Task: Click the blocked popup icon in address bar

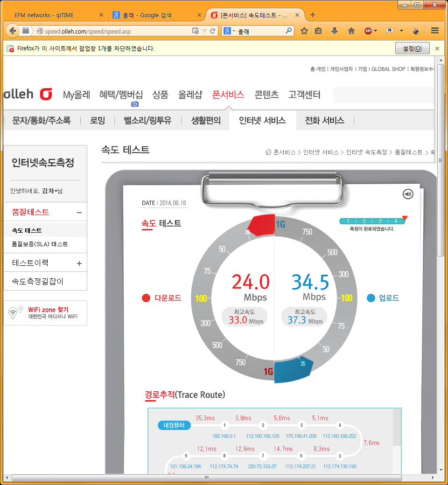Action: coord(196,31)
